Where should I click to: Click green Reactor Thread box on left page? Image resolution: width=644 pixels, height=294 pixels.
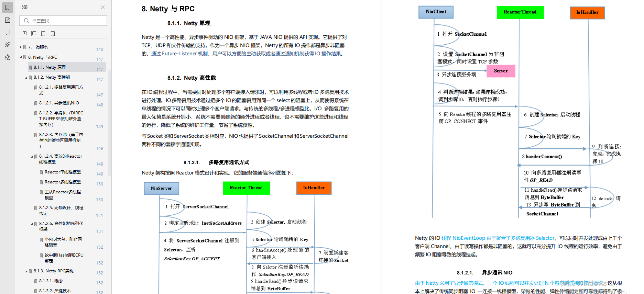(x=246, y=188)
